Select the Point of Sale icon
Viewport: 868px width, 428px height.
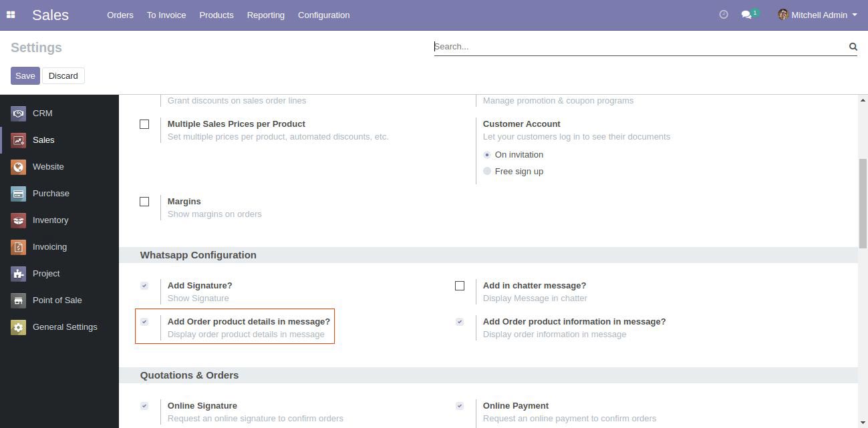[19, 300]
